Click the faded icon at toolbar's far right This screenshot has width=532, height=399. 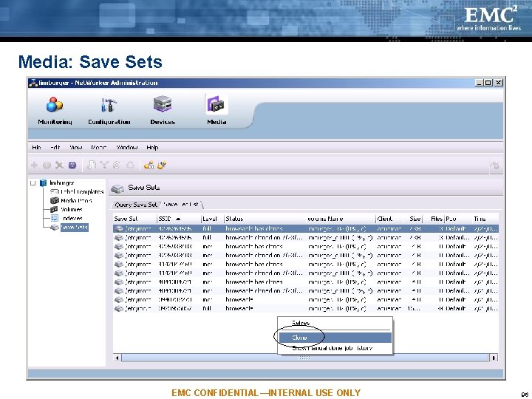494,166
